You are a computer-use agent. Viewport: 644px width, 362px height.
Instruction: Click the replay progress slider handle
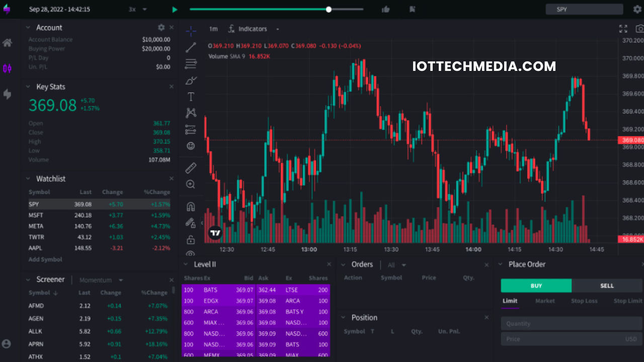[329, 9]
